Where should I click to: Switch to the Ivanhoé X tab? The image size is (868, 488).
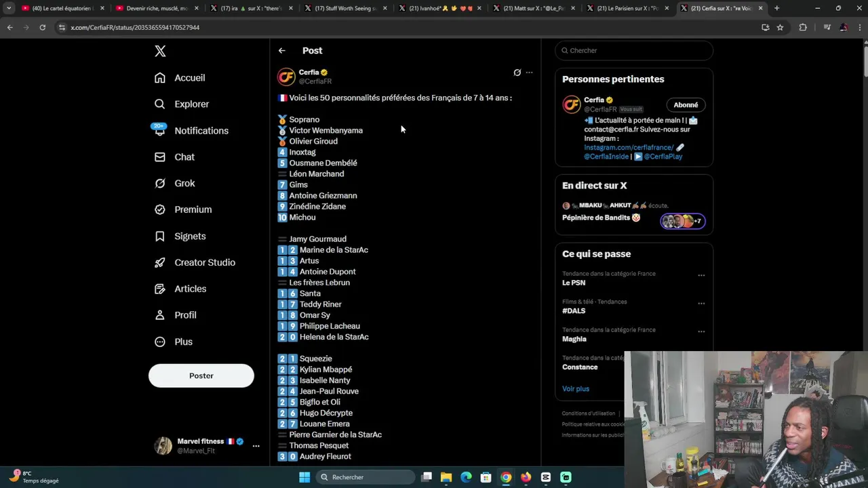click(438, 8)
